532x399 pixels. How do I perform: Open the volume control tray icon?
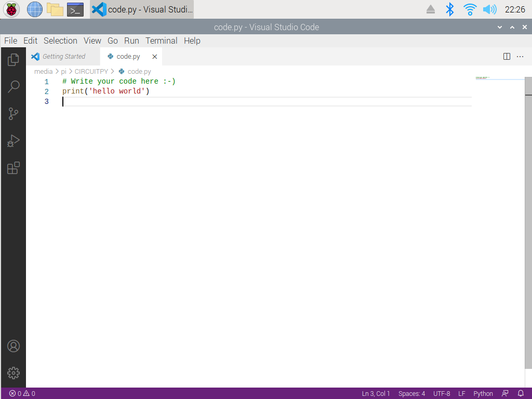[x=489, y=9]
